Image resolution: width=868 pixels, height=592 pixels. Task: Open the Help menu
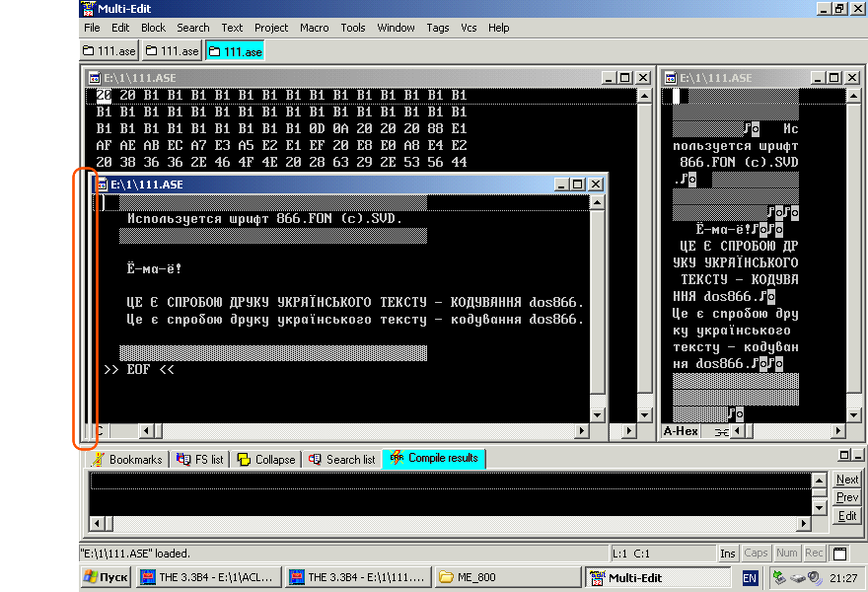tap(499, 28)
